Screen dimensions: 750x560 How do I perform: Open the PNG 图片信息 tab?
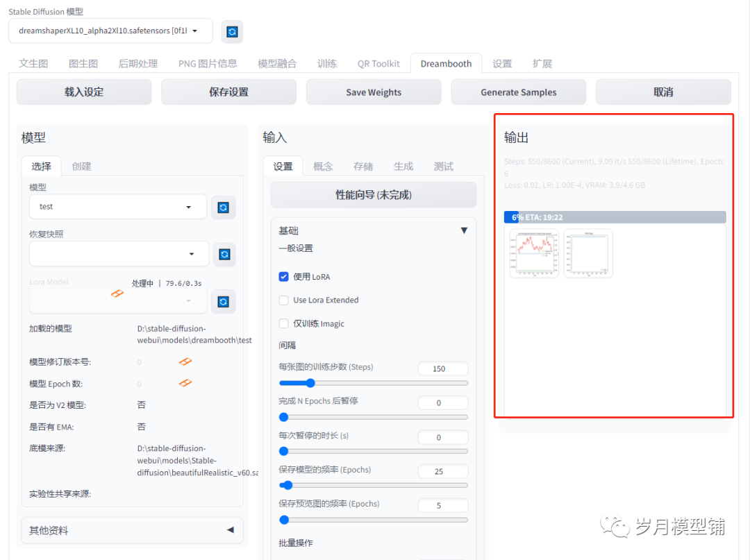[208, 64]
